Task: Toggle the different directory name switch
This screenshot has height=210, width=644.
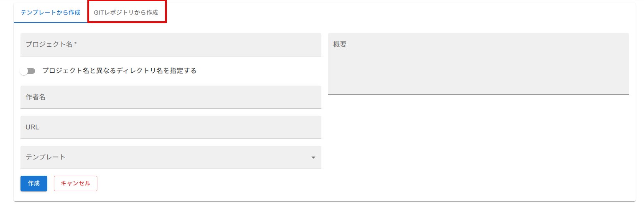Action: click(x=28, y=71)
